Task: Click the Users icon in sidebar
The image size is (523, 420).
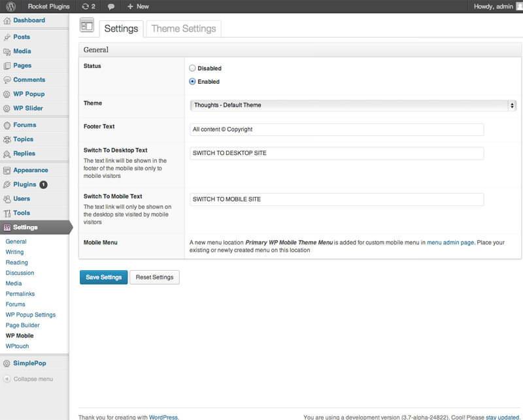Action: pyautogui.click(x=7, y=199)
